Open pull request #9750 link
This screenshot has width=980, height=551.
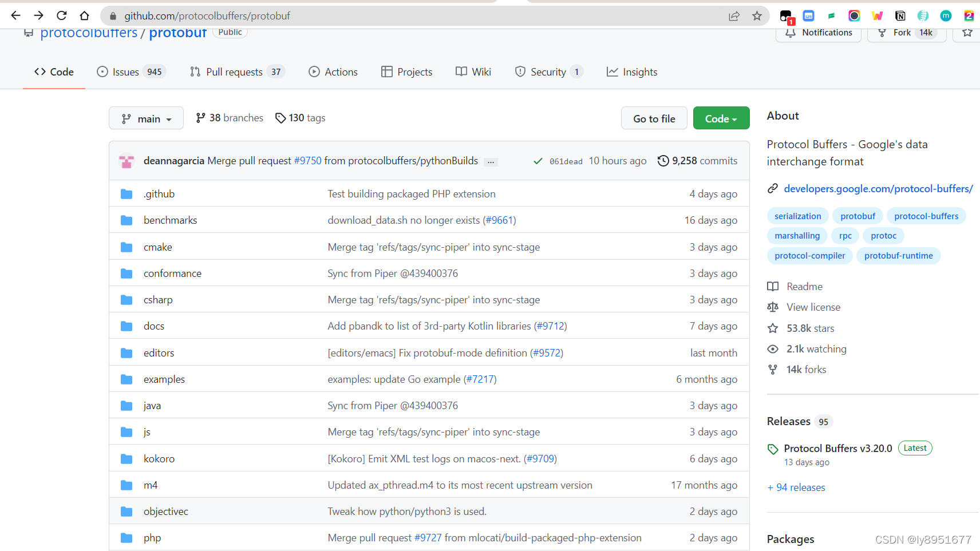(x=308, y=161)
